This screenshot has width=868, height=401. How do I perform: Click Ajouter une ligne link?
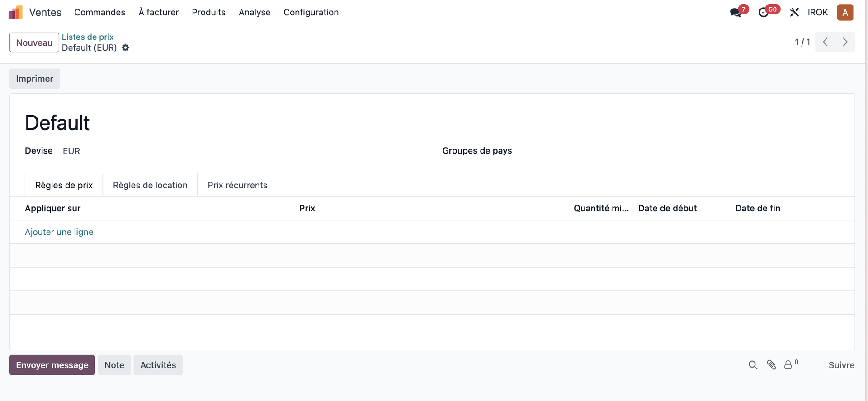click(59, 232)
